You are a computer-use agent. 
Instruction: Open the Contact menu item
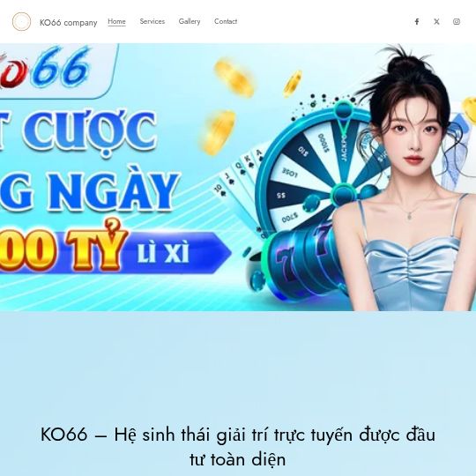tap(226, 21)
